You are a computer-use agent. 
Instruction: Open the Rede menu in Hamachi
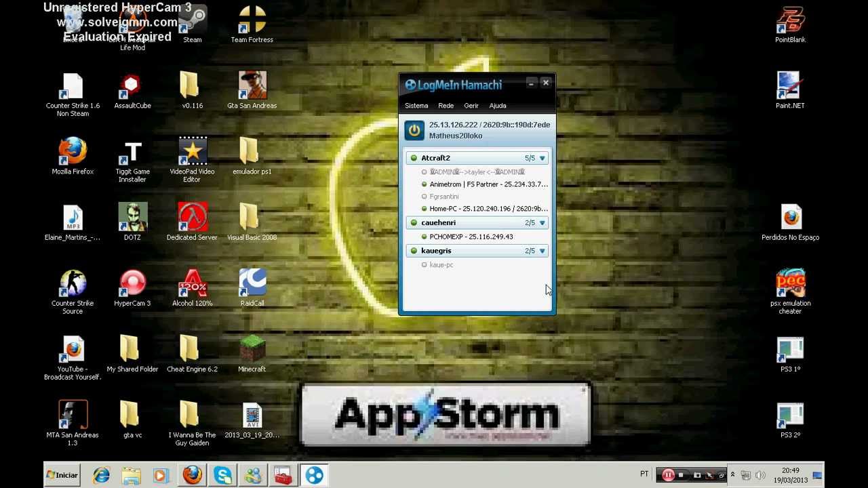[446, 106]
